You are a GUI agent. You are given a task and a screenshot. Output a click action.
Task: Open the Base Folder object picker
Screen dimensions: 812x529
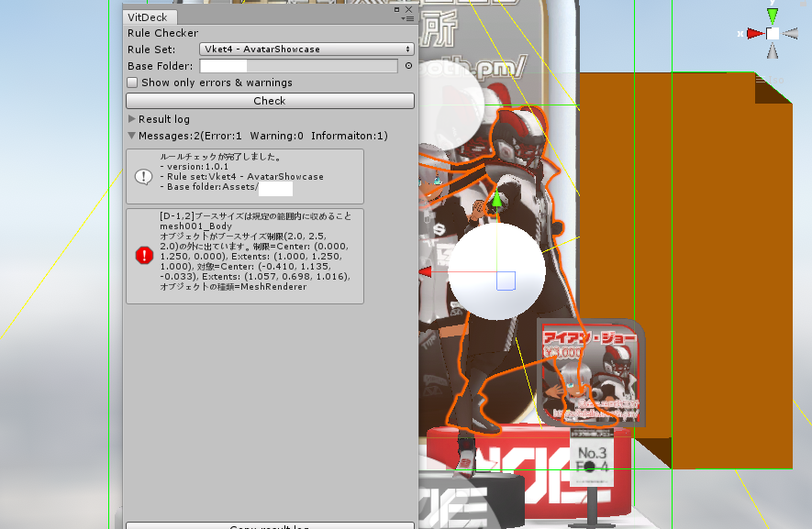click(x=408, y=66)
